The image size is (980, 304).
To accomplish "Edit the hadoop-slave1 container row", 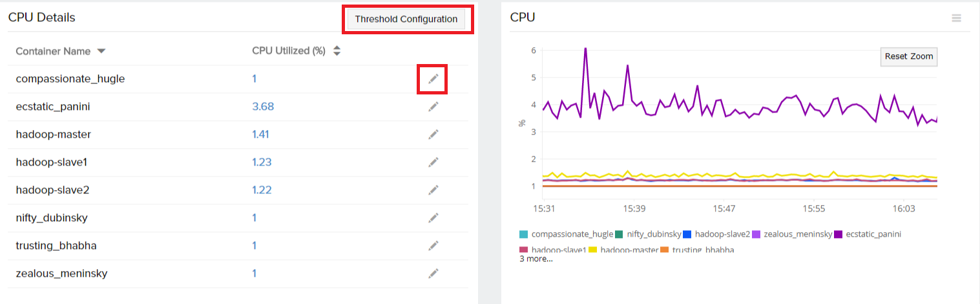I will click(x=433, y=162).
